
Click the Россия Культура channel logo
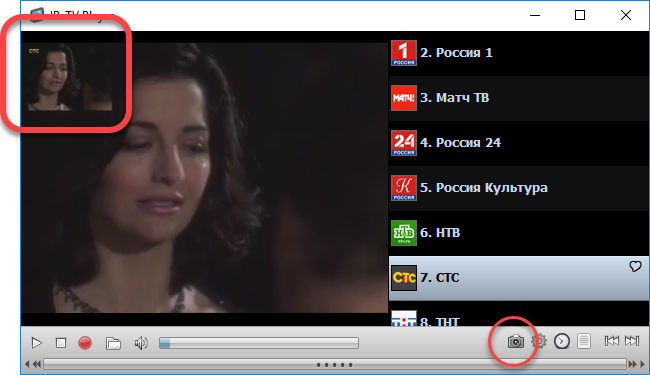click(404, 188)
